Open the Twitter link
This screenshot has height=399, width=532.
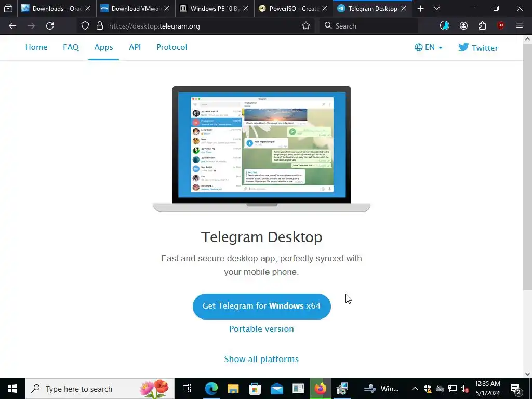click(478, 47)
